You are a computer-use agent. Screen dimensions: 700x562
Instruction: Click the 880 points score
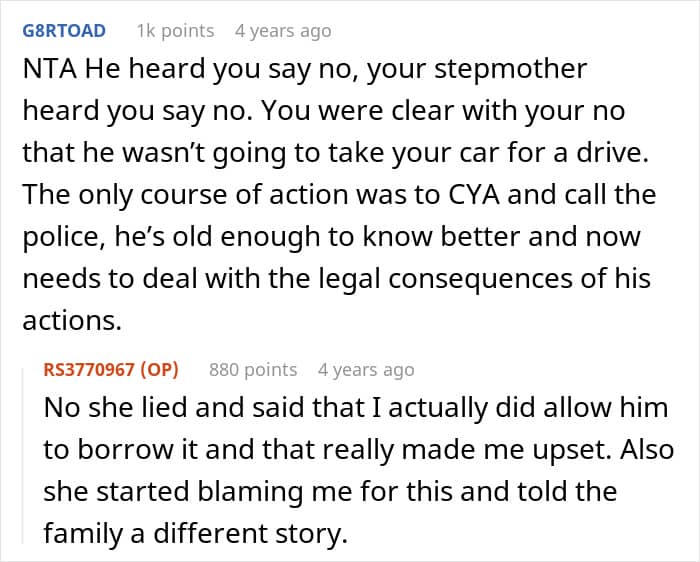point(252,370)
